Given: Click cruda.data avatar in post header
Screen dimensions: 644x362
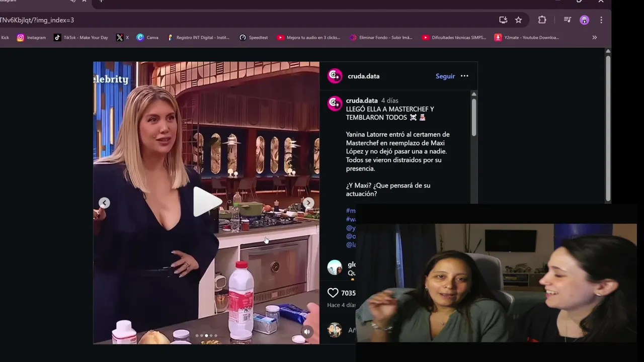Looking at the screenshot, I should coord(335,76).
